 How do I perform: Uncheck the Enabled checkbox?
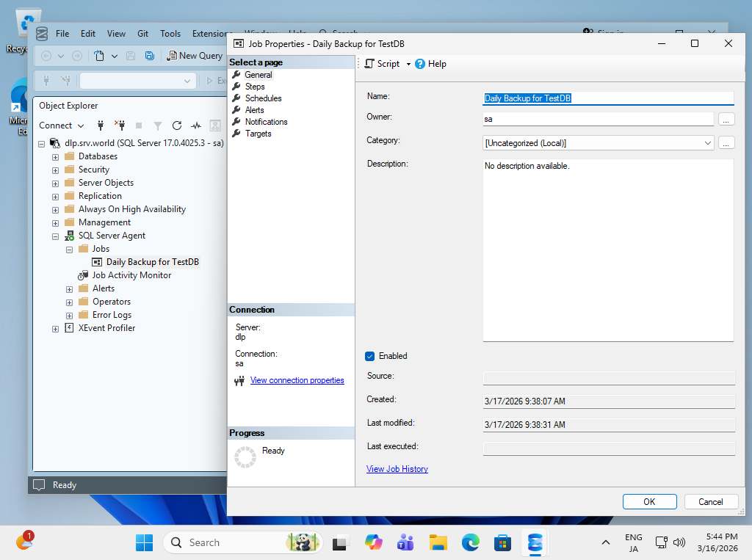pyautogui.click(x=370, y=356)
